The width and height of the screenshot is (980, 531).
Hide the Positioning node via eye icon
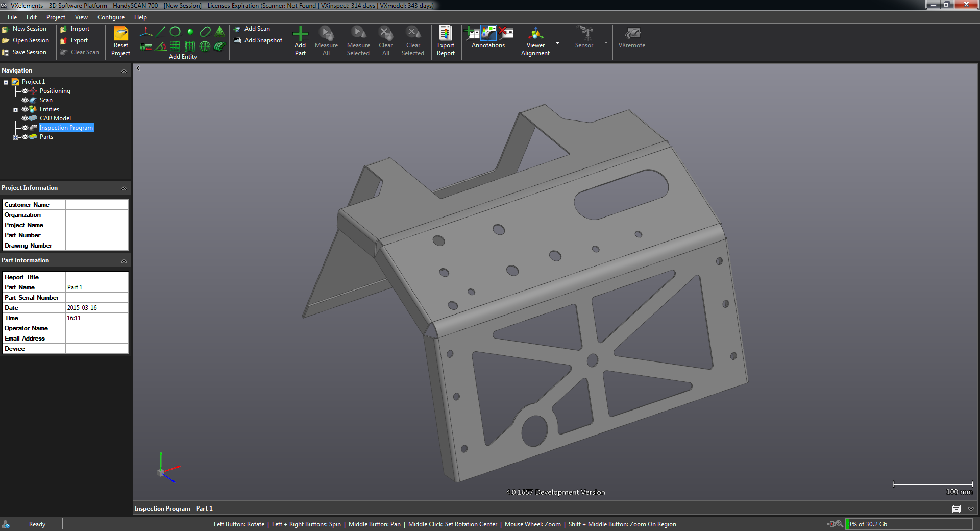pyautogui.click(x=24, y=91)
